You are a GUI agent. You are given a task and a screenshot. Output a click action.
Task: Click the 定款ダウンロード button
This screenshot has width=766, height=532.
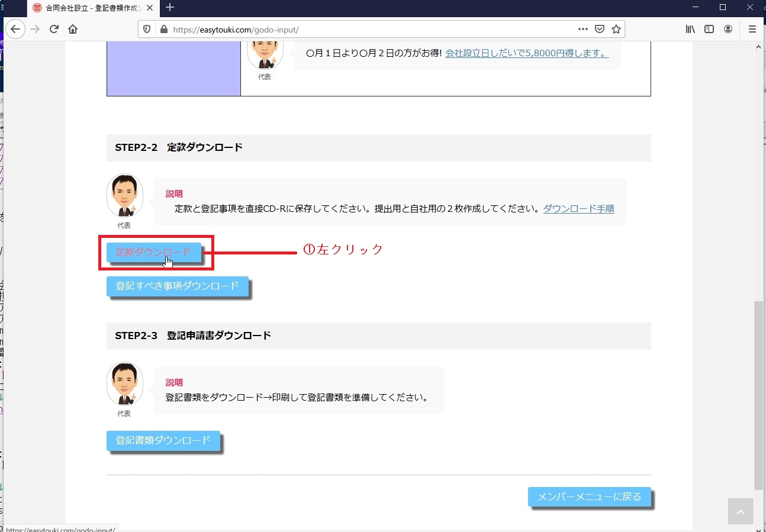(x=153, y=252)
